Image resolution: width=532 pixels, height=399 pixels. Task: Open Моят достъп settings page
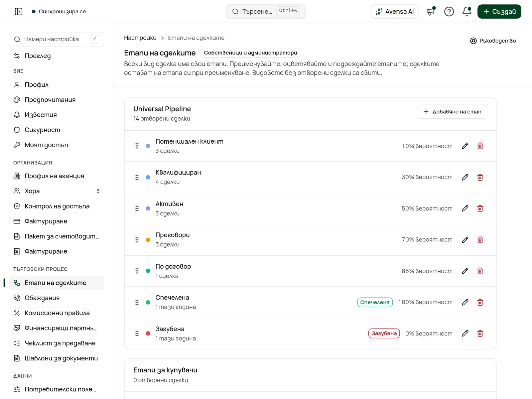click(x=57, y=145)
